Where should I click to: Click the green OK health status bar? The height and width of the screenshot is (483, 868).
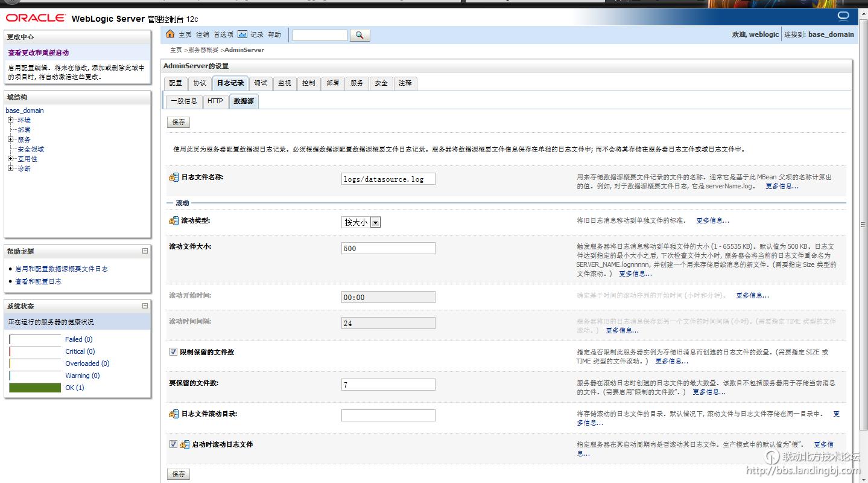click(x=34, y=388)
